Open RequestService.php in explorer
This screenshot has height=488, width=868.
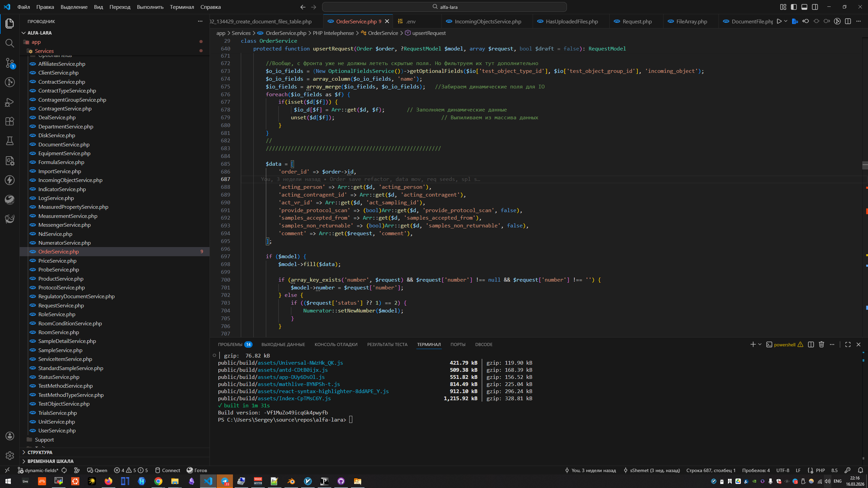click(61, 305)
